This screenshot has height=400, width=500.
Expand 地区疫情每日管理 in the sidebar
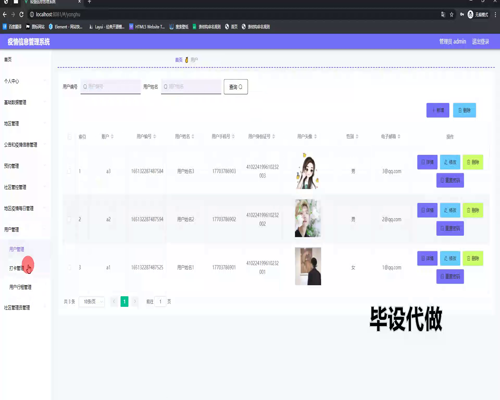[x=25, y=208]
